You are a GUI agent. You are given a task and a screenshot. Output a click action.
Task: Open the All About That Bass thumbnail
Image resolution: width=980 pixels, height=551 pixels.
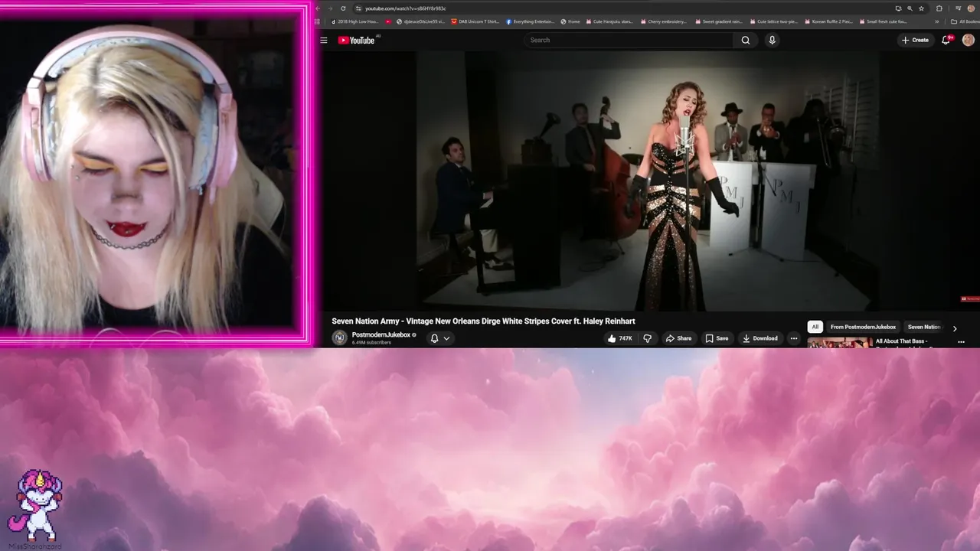point(839,343)
